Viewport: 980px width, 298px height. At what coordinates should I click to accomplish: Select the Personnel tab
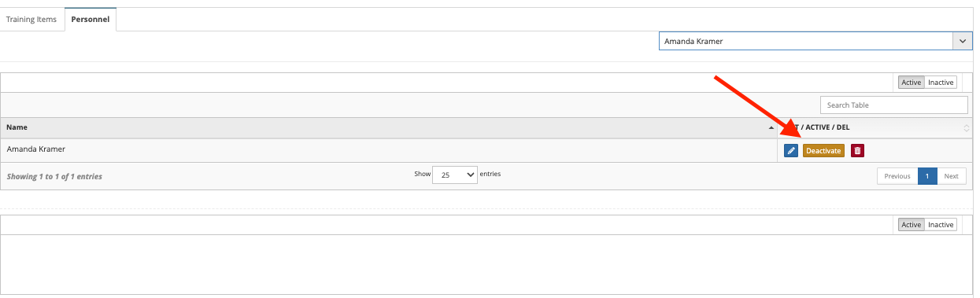coord(90,20)
